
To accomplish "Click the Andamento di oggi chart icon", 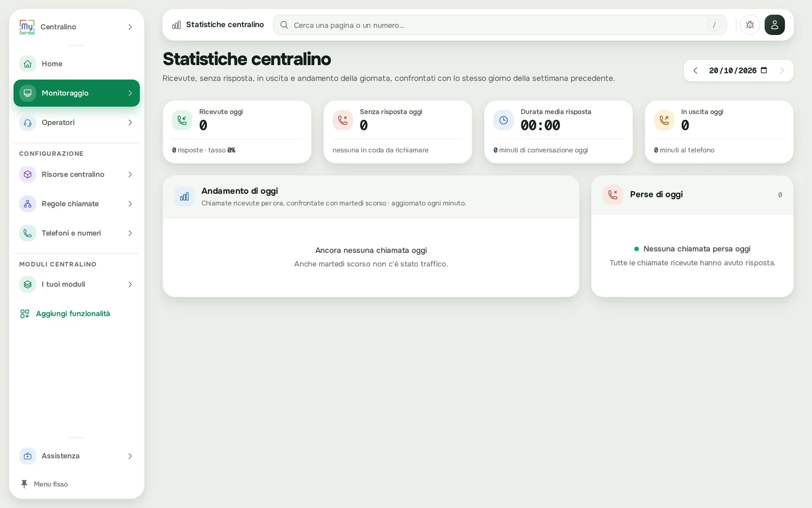I will click(x=184, y=197).
